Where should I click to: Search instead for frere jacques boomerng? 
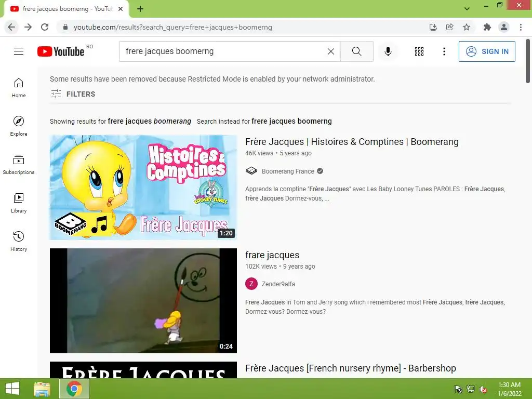point(291,121)
